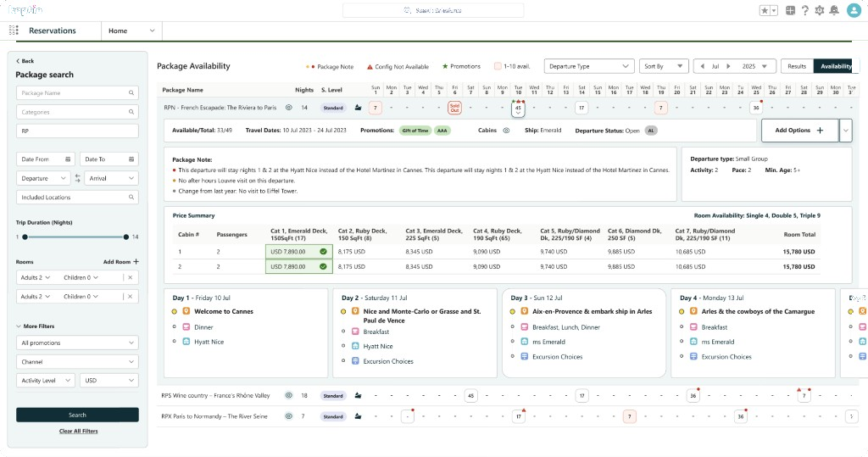Remove first Adults 2 room row
Screen dimensions: 868x457
pyautogui.click(x=130, y=277)
